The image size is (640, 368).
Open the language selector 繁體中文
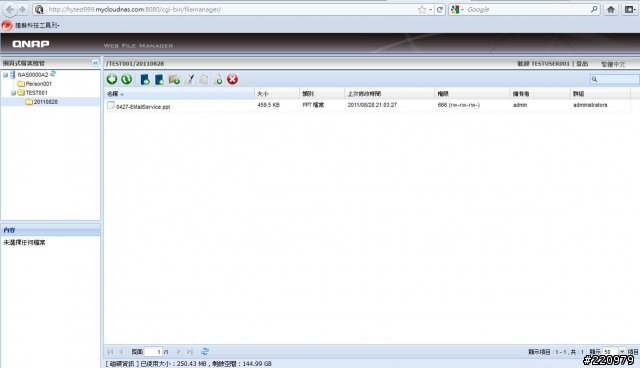pyautogui.click(x=613, y=64)
